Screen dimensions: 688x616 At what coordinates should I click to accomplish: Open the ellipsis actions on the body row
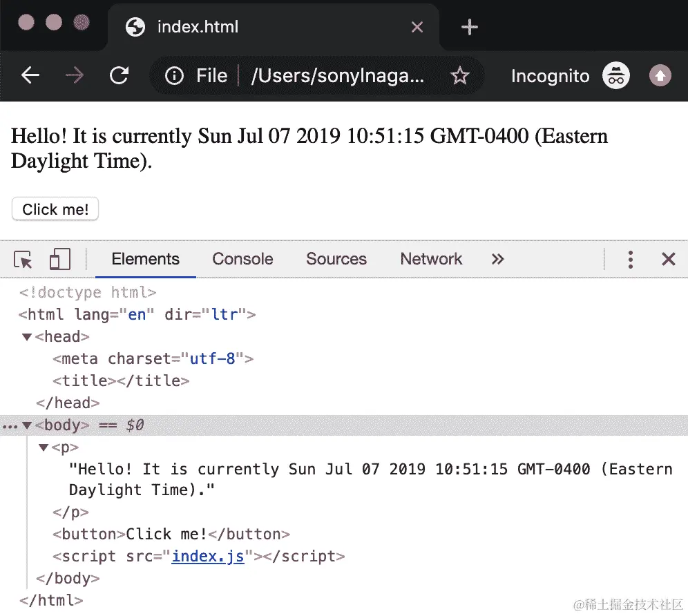[10, 426]
